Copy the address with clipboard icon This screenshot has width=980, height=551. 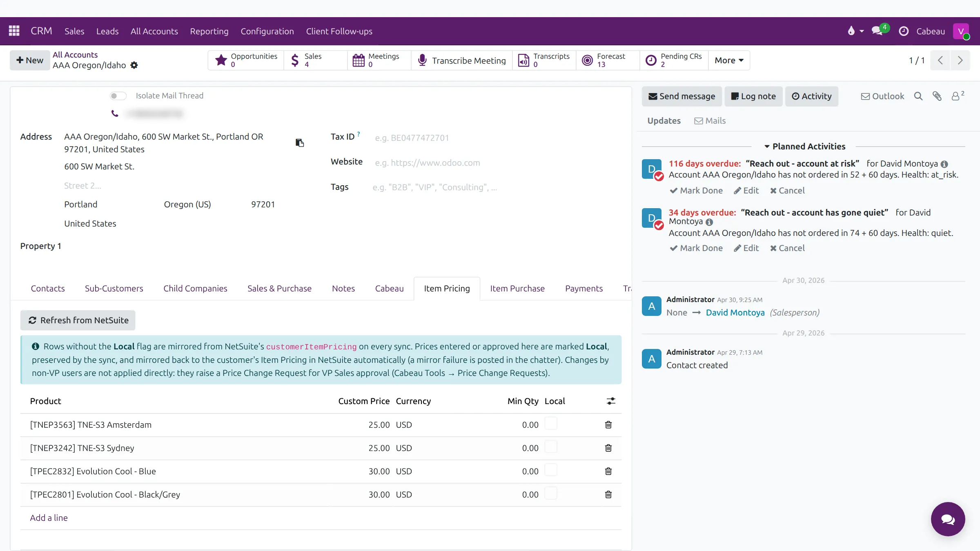[x=300, y=143]
